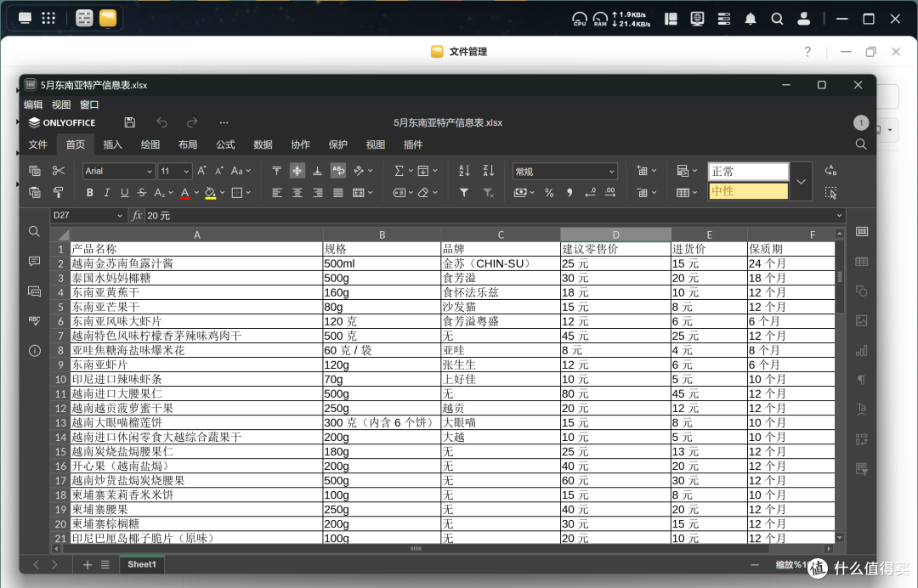The width and height of the screenshot is (918, 588).
Task: Add a new sheet with plus button
Action: pyautogui.click(x=88, y=564)
